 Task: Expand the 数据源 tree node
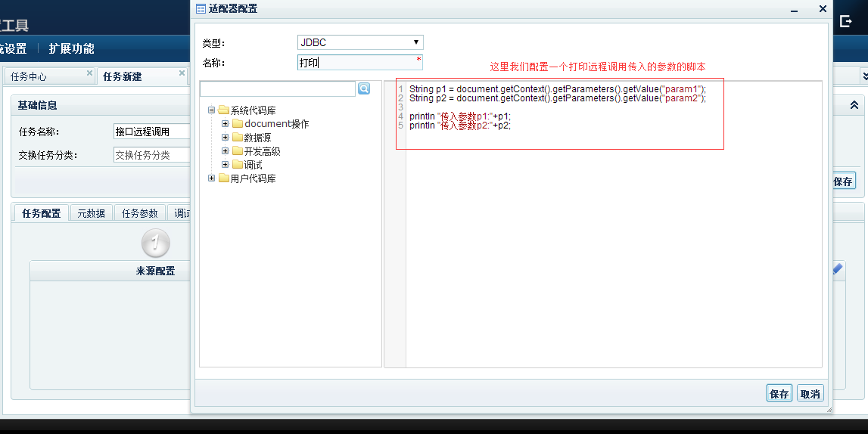pos(226,137)
